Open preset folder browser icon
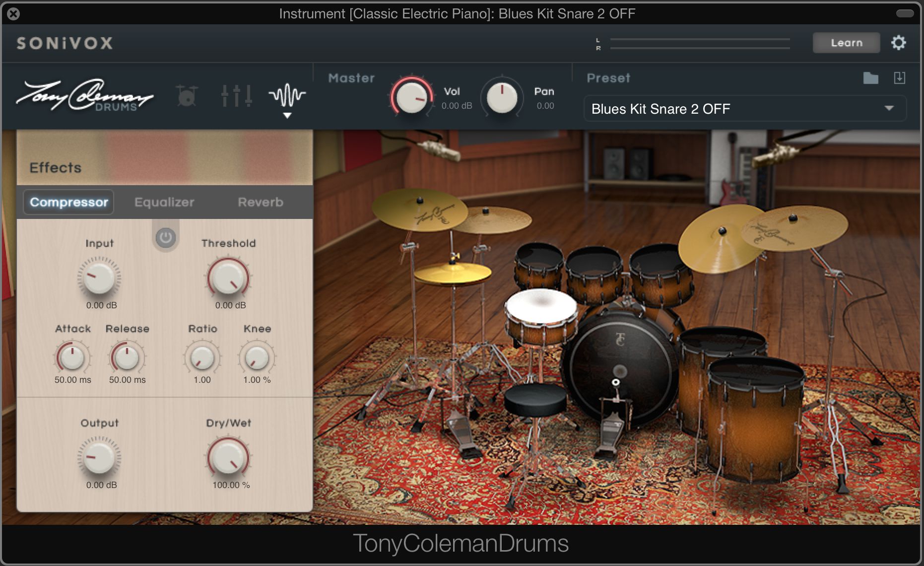924x566 pixels. [870, 78]
